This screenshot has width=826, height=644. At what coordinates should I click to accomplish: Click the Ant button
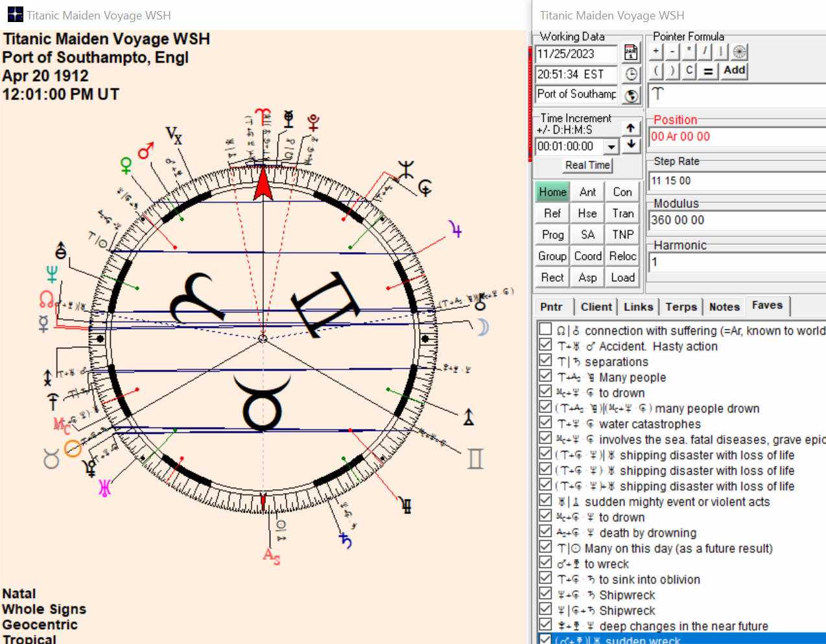click(587, 192)
